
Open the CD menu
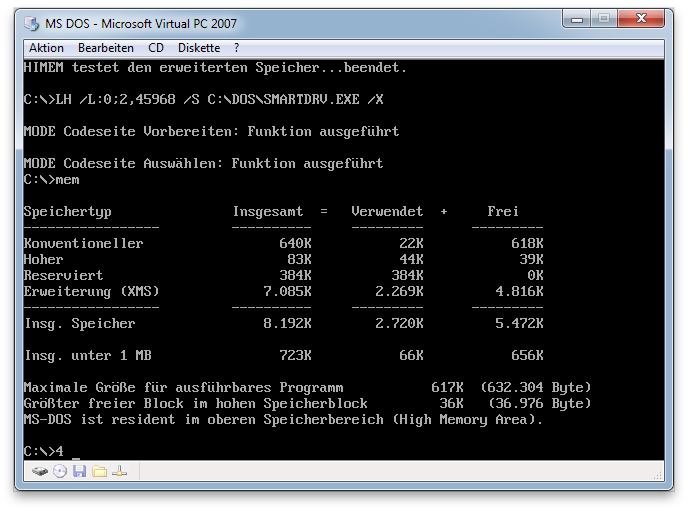[x=156, y=48]
